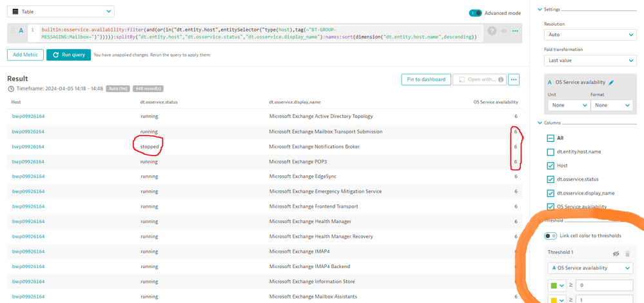Open the Threshold 1 metric dropdown

(590, 268)
